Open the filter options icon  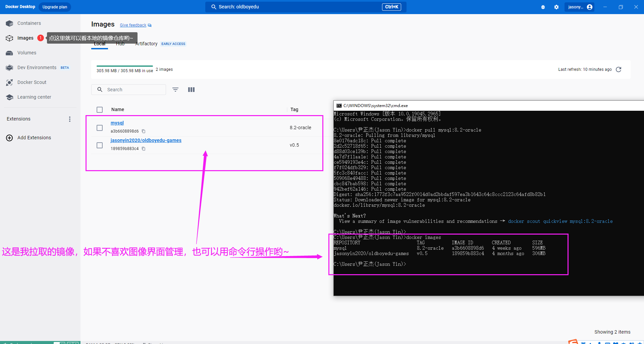pos(175,90)
